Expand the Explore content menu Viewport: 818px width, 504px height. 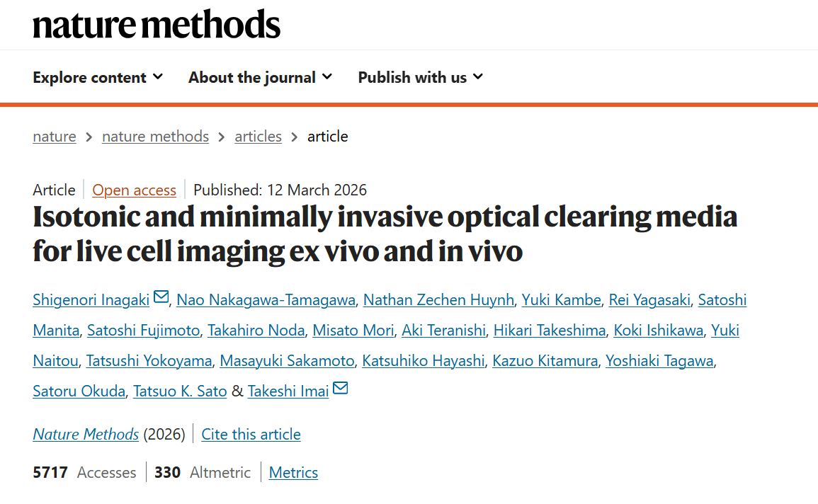click(x=98, y=77)
